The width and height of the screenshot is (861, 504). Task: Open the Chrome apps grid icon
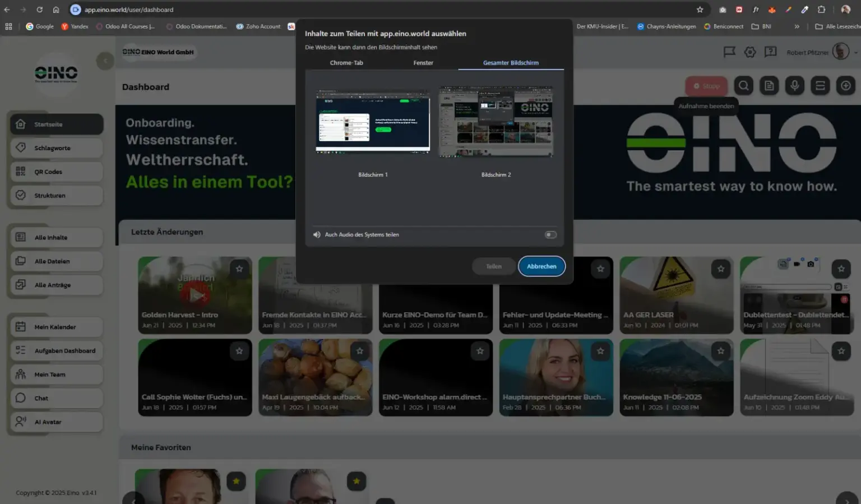[8, 26]
